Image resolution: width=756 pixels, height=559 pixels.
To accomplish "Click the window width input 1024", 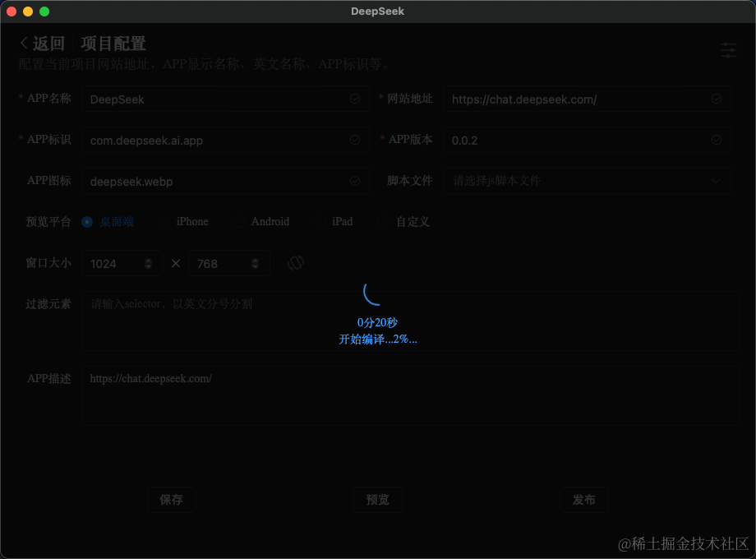I will click(x=122, y=263).
